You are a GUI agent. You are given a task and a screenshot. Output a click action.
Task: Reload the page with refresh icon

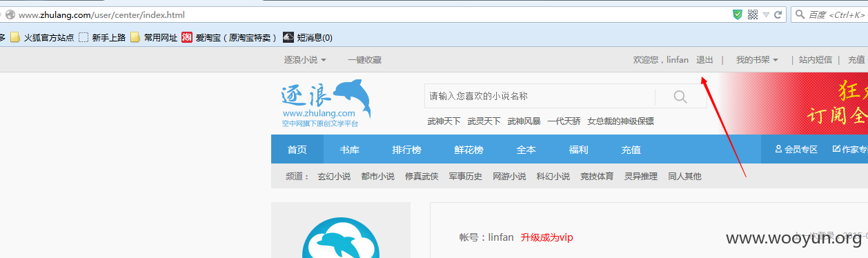pyautogui.click(x=778, y=14)
